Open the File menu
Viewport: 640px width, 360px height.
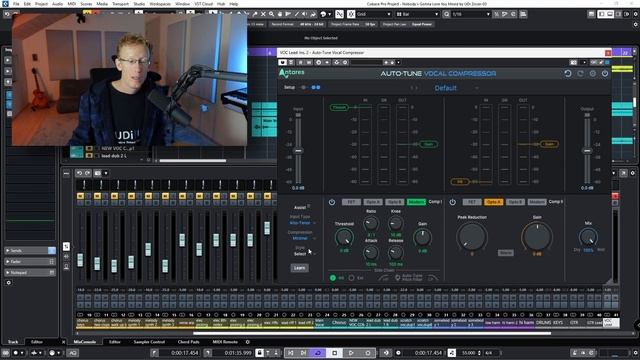[x=16, y=4]
